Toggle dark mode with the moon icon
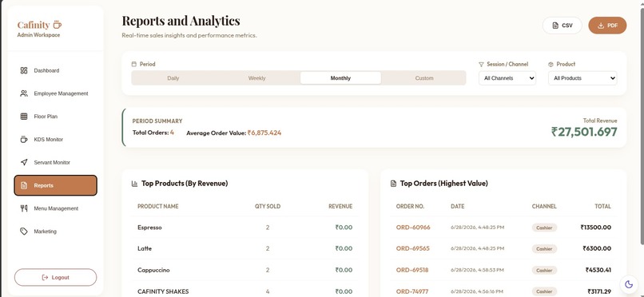This screenshot has width=644, height=297. click(x=629, y=284)
